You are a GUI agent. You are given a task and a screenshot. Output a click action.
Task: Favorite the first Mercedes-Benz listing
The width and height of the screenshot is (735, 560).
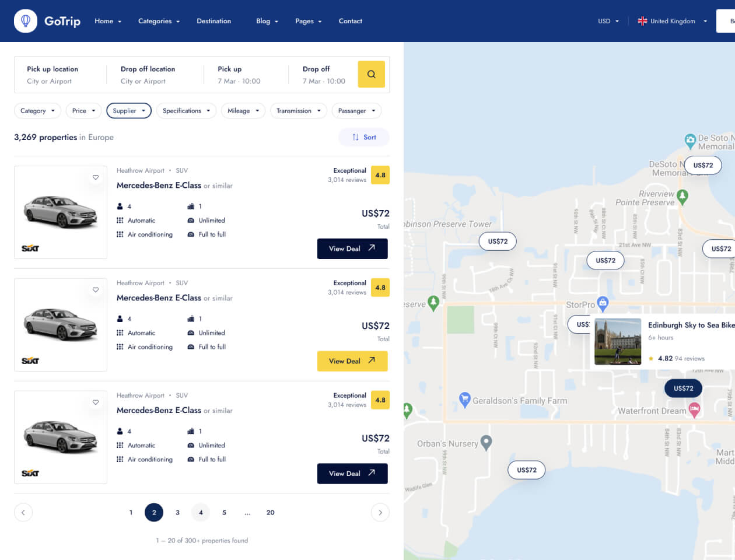[x=96, y=177]
